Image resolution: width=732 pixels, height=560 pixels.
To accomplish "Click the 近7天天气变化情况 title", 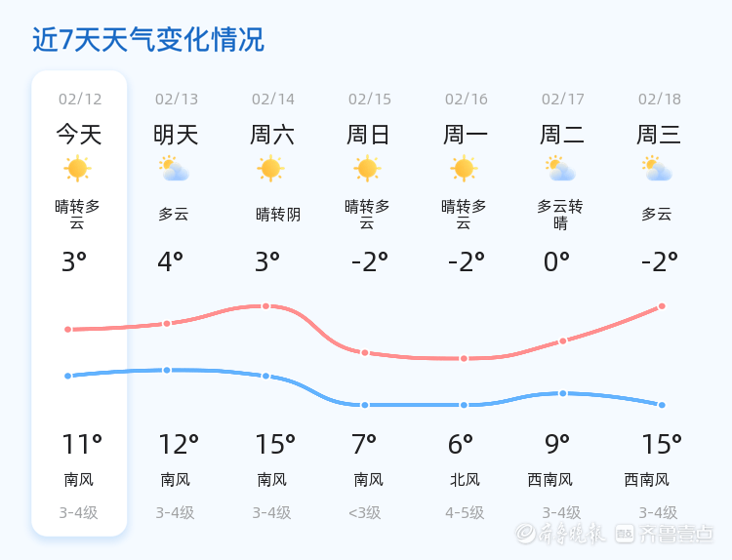I will 148,40.
